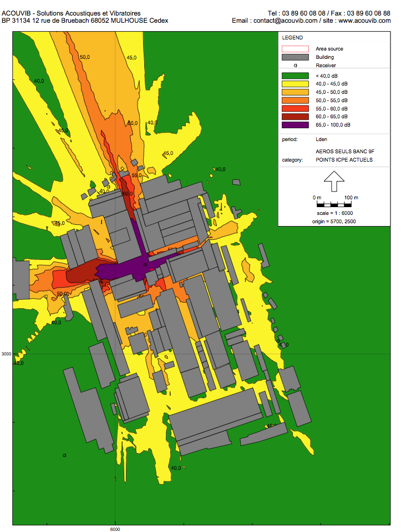Select the dark red 60,0 - 65,0 dB swatch
The height and width of the screenshot is (532, 401).
point(295,117)
